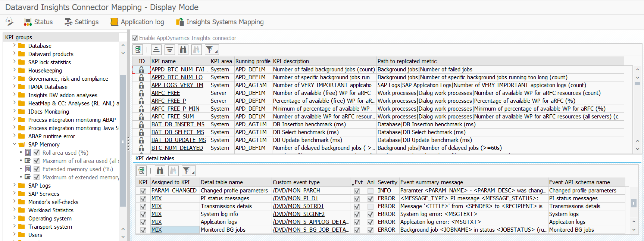Screen dimensions: 644x241
Task: Toggle Maximum of roll area used checkbox
Action: click(x=37, y=161)
